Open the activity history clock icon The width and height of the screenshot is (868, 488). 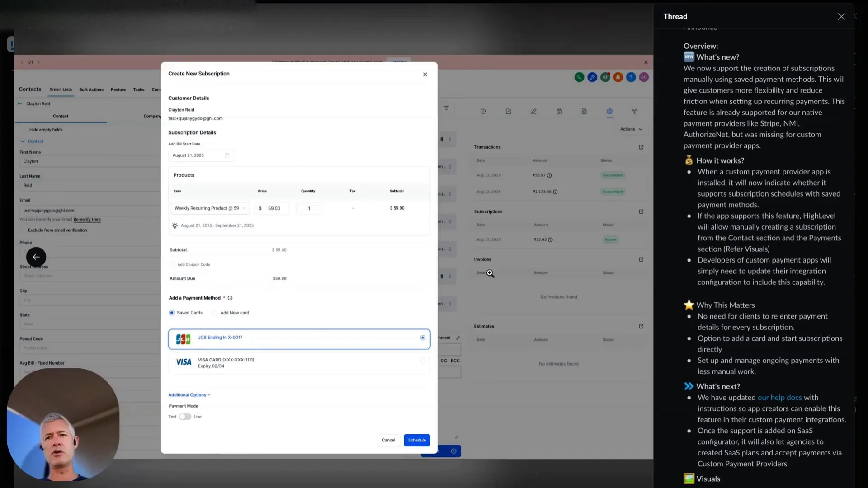click(x=483, y=112)
